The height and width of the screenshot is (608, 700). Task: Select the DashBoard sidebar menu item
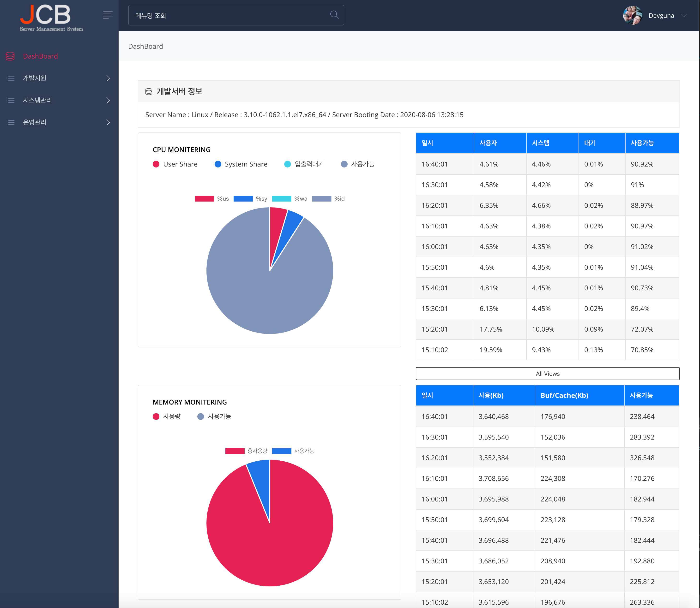coord(40,56)
